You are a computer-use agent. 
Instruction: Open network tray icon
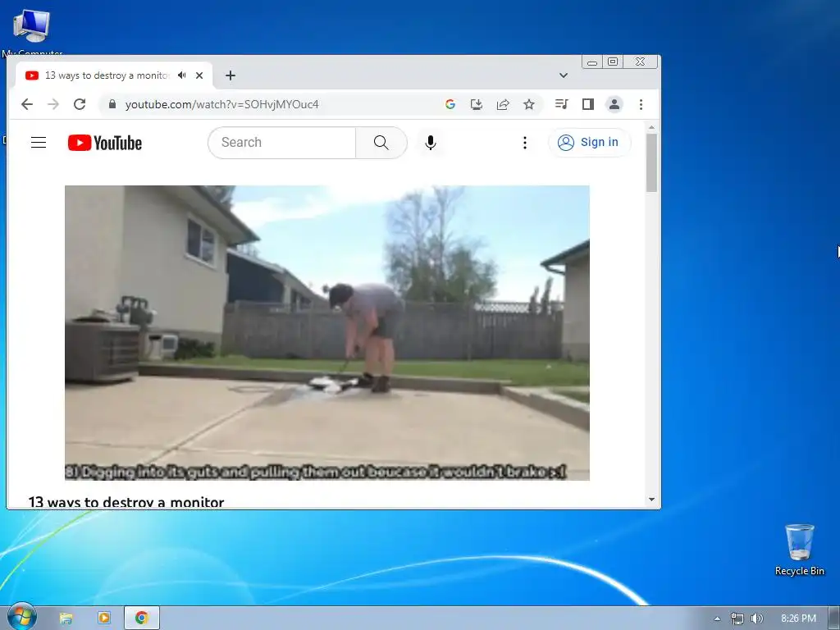tap(737, 619)
